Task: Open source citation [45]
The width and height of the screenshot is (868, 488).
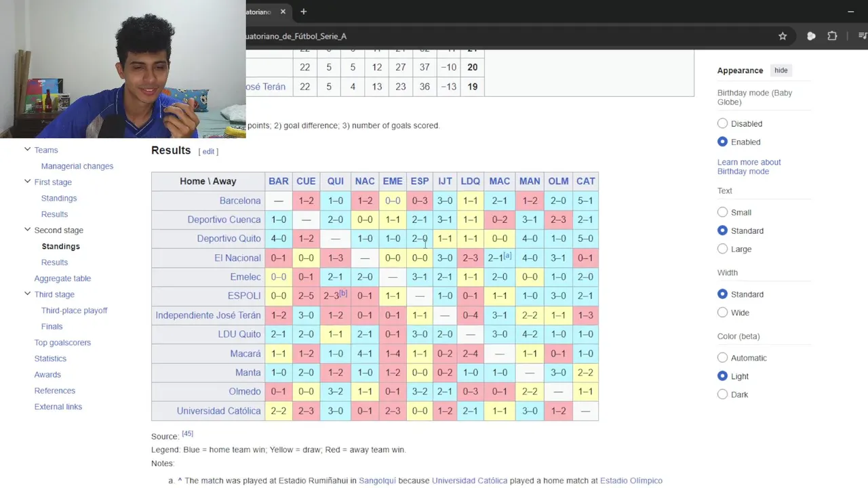Action: pos(187,434)
